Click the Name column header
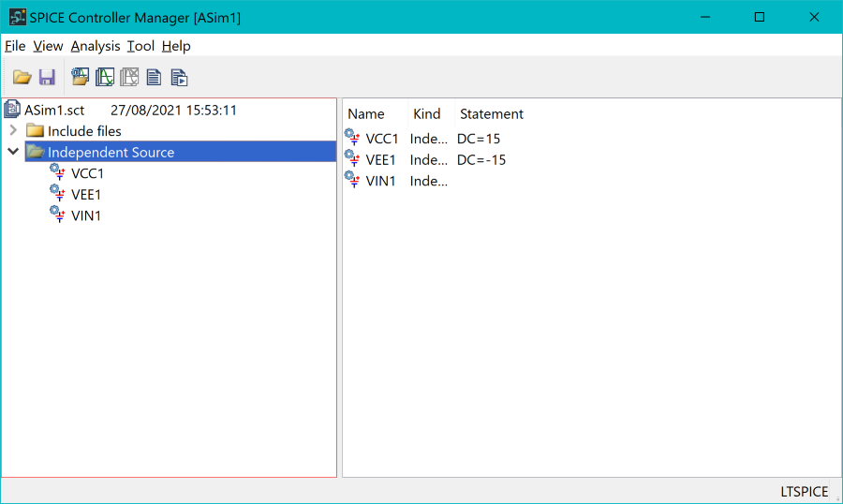Viewport: 843px width, 504px height. 365,114
